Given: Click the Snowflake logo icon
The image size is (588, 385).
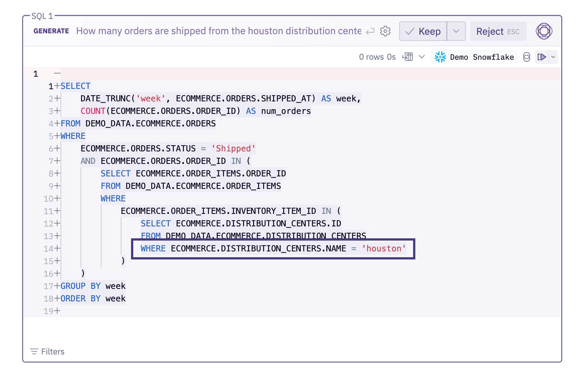Looking at the screenshot, I should (x=440, y=57).
